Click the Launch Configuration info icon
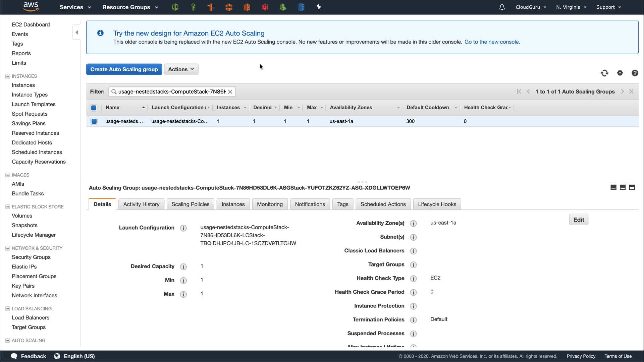This screenshot has width=644, height=362. [x=183, y=228]
